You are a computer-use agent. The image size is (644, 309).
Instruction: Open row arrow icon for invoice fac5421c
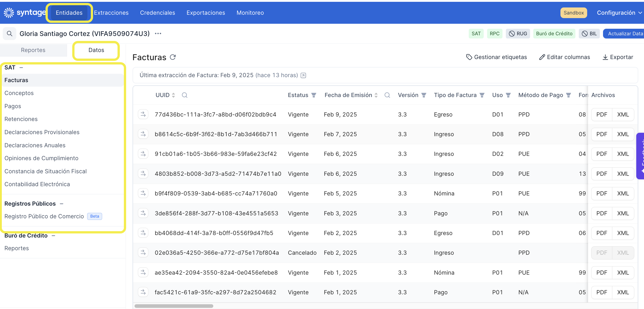[x=143, y=292]
